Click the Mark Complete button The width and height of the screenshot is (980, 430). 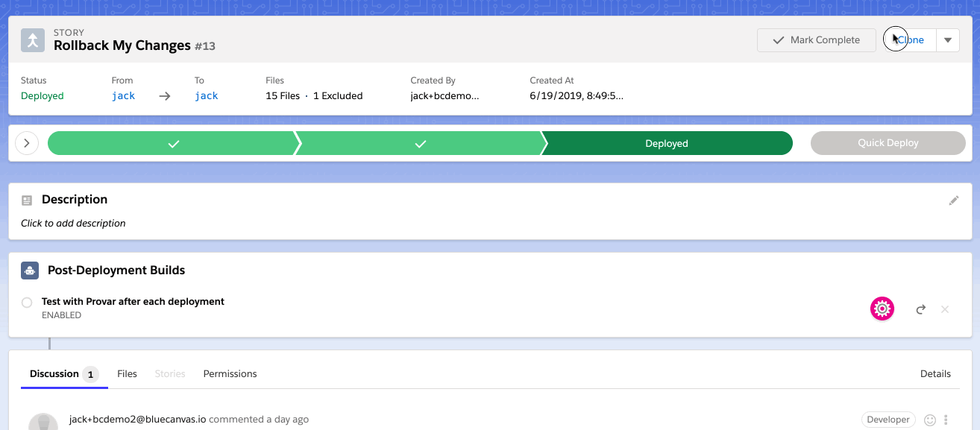point(816,40)
